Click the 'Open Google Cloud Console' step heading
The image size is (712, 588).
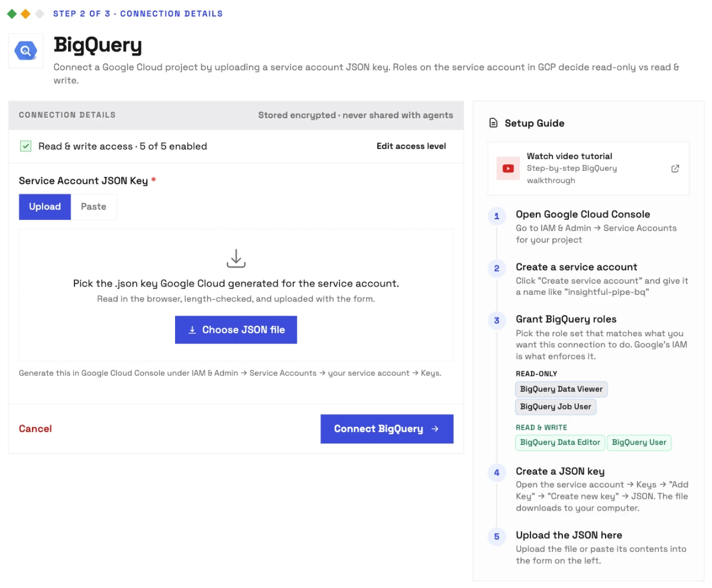pyautogui.click(x=583, y=215)
